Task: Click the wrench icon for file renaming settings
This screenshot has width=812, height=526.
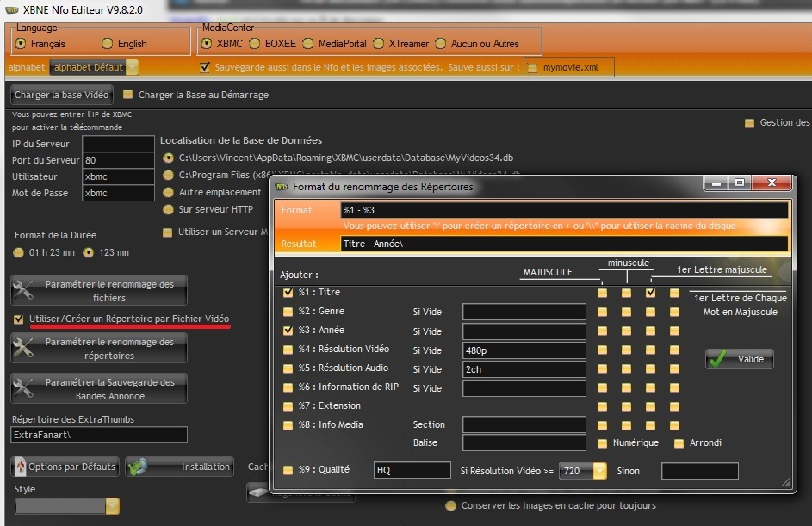Action: tap(24, 291)
